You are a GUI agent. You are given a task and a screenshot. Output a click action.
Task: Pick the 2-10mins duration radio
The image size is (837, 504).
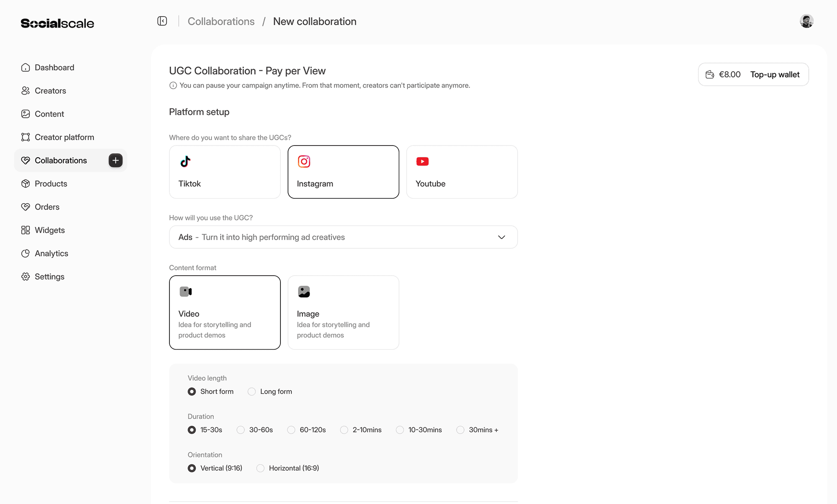(344, 430)
